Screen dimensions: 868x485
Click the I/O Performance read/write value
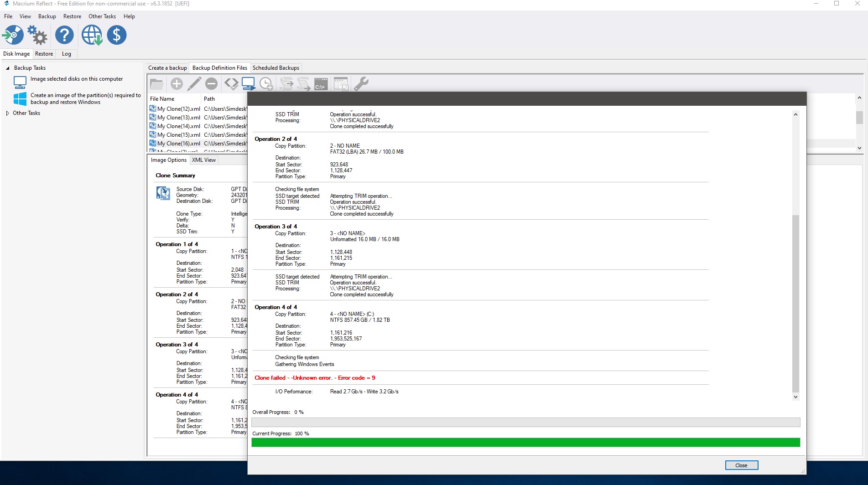[364, 392]
